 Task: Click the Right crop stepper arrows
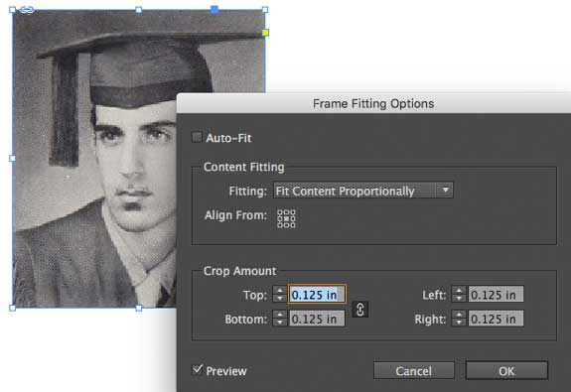(459, 319)
